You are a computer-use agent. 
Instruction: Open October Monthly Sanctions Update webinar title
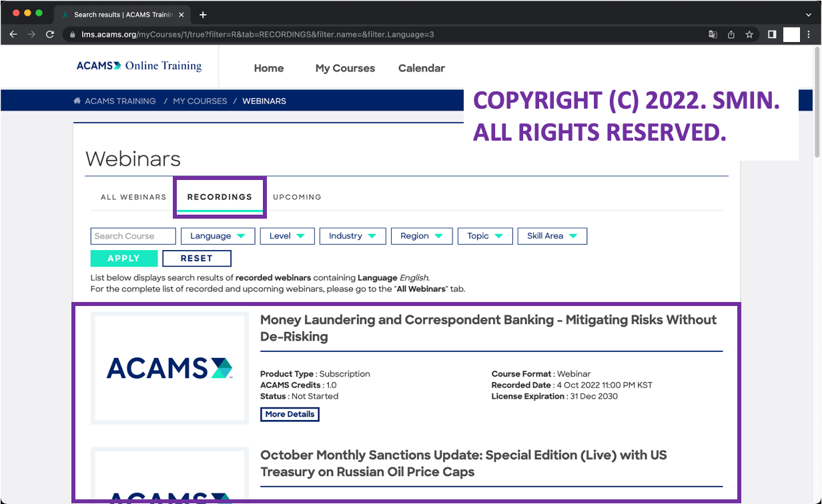pyautogui.click(x=464, y=463)
